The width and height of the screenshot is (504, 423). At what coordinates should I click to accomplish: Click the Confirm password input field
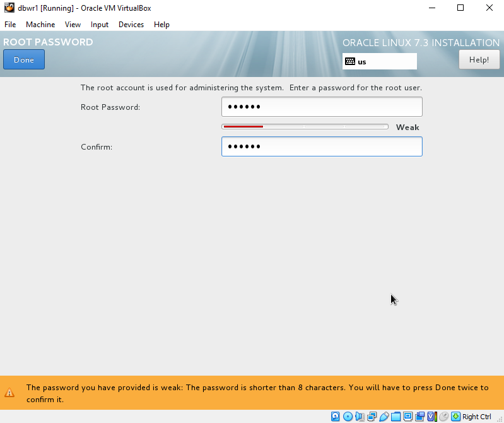[x=322, y=146]
